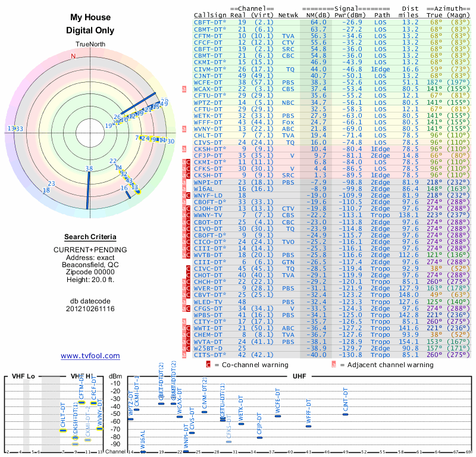Image resolution: width=476 pixels, height=457 pixels.
Task: Select the 'My House' title
Action: pos(90,17)
